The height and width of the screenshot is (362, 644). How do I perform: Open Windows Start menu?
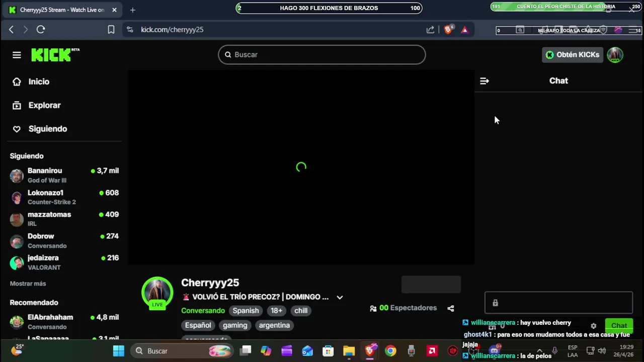pyautogui.click(x=119, y=351)
